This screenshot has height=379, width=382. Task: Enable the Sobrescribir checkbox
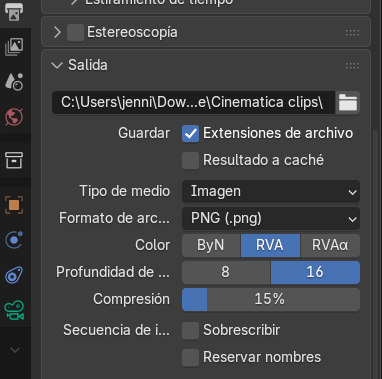point(190,330)
